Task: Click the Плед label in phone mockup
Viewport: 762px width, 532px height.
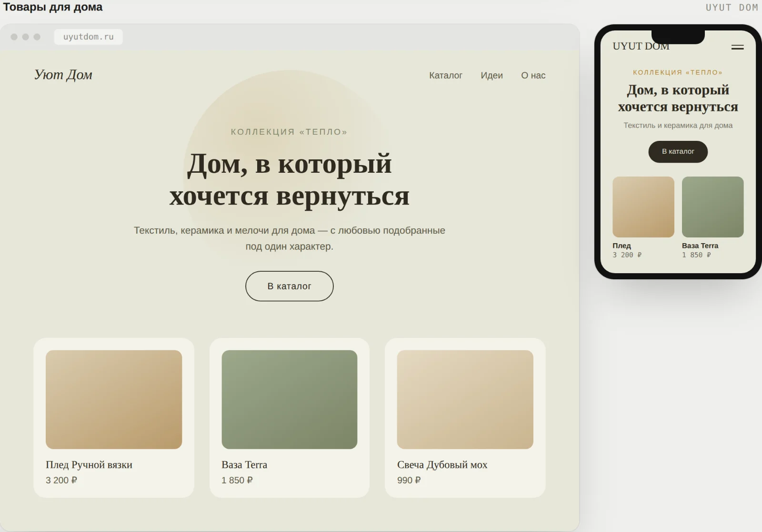Action: (622, 246)
